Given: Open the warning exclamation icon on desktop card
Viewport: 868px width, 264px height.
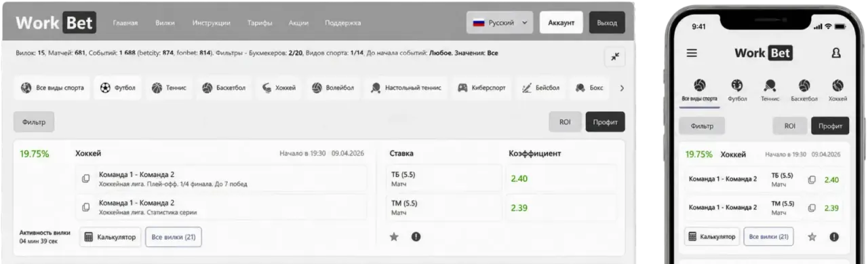Looking at the screenshot, I should pyautogui.click(x=416, y=237).
